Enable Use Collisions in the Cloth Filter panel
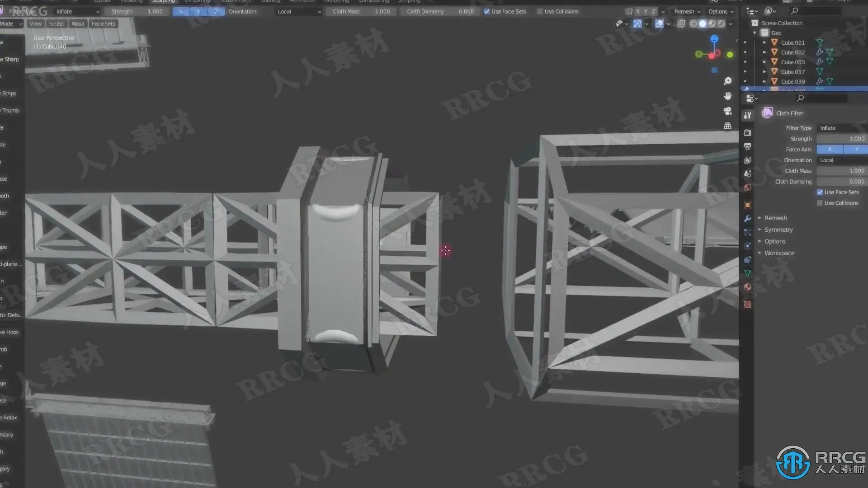868x488 pixels. tap(820, 203)
